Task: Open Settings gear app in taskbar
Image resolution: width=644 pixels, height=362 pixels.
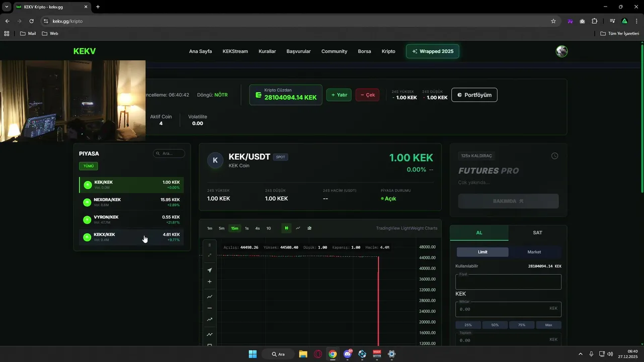Action: (392, 354)
